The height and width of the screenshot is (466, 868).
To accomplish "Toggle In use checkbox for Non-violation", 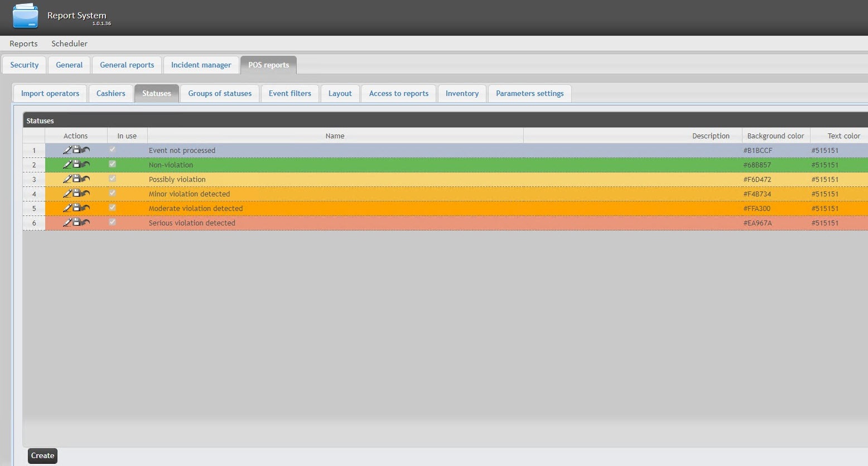I will (x=112, y=164).
